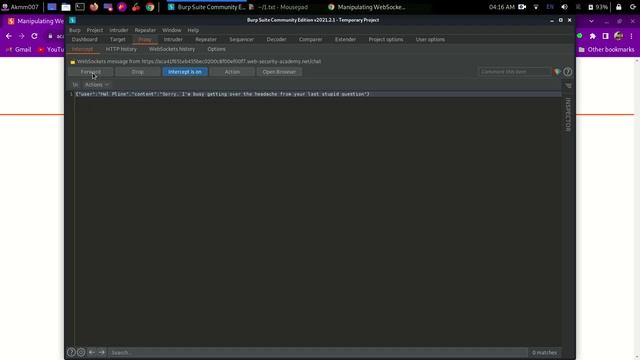Click the show desktop icon in top panel

coord(51,7)
